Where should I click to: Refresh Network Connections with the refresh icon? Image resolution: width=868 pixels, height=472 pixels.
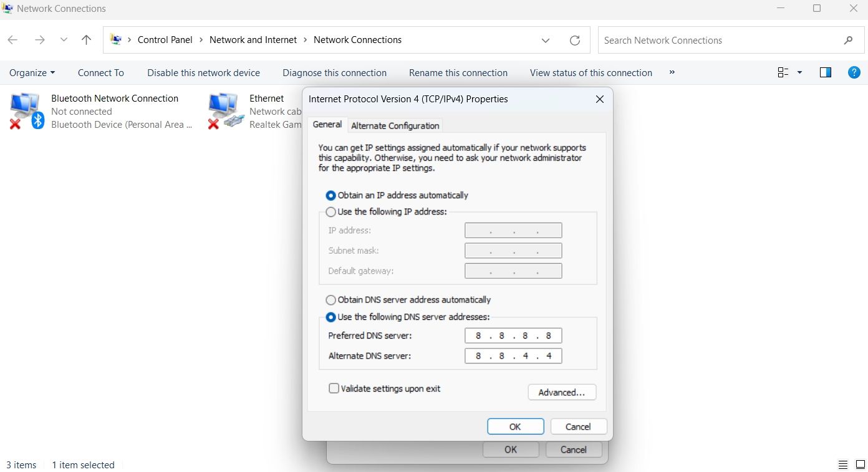pyautogui.click(x=574, y=40)
